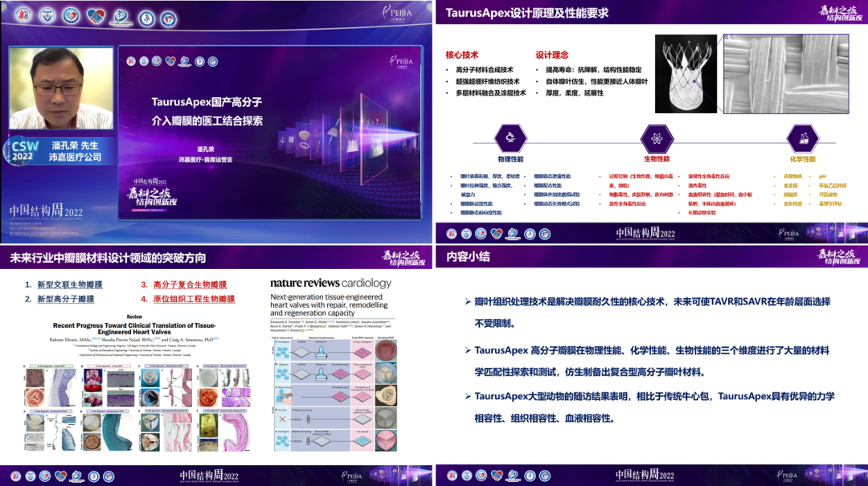Click the handshake heart logo in top-left banner
This screenshot has width=868, height=486.
tap(97, 16)
